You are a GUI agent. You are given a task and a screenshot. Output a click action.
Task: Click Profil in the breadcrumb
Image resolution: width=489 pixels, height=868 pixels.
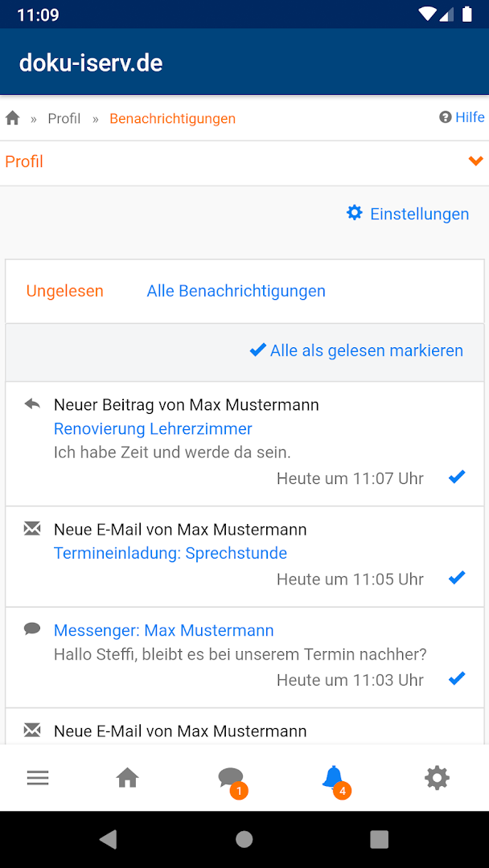click(x=64, y=119)
